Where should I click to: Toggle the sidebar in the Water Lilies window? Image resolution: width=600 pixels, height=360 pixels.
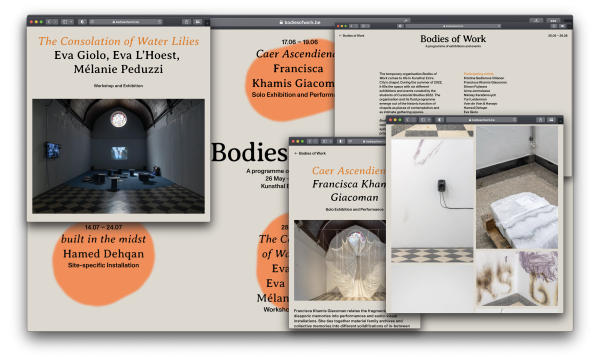[64, 22]
